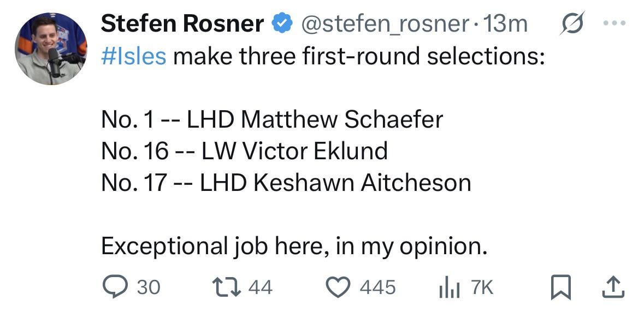Open the #Isles hashtag
Screen dimensions: 644x312
[x=133, y=57]
